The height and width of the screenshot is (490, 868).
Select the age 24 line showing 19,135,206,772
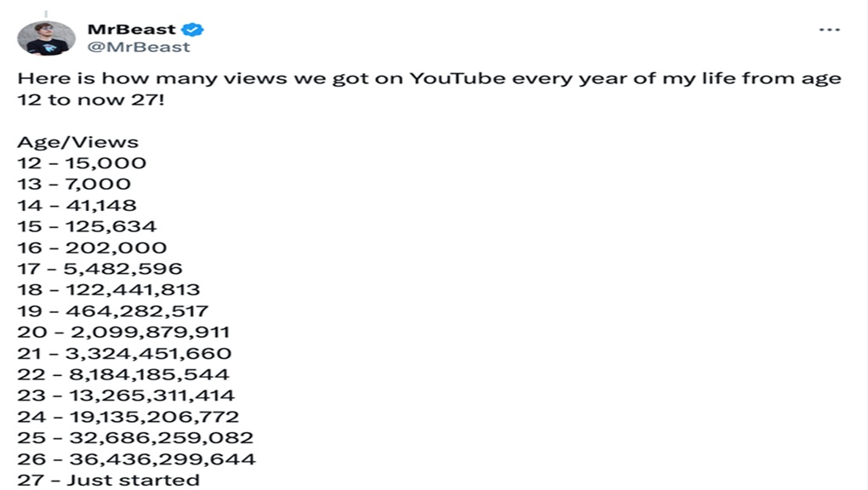pos(128,417)
